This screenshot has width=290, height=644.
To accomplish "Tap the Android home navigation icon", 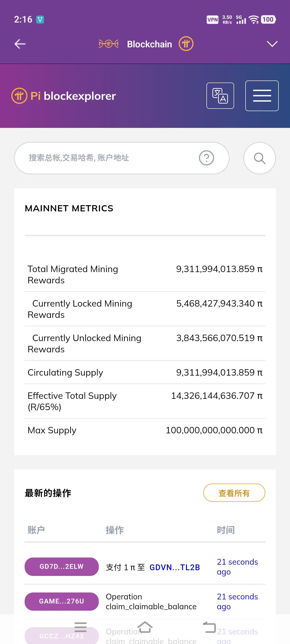I will coord(145,627).
